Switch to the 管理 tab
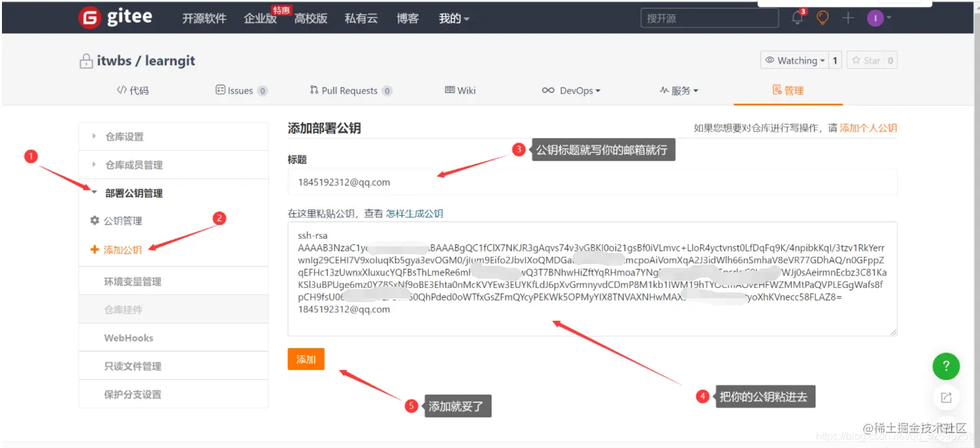Screen dimensions: 980x448 tap(788, 91)
